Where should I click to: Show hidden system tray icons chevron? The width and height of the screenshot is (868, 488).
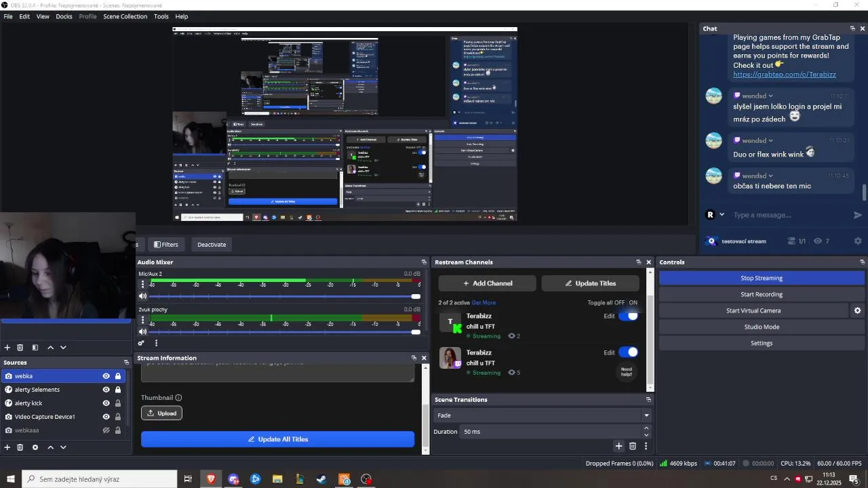click(787, 479)
